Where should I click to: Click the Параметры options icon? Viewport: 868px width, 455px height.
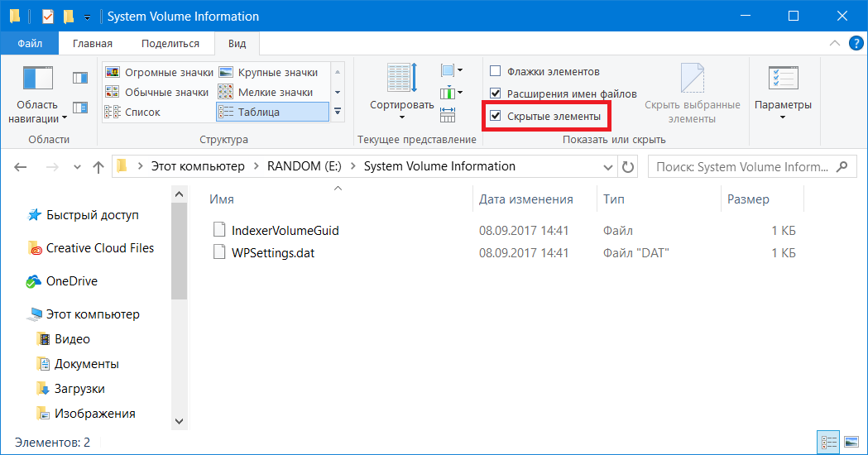782,79
